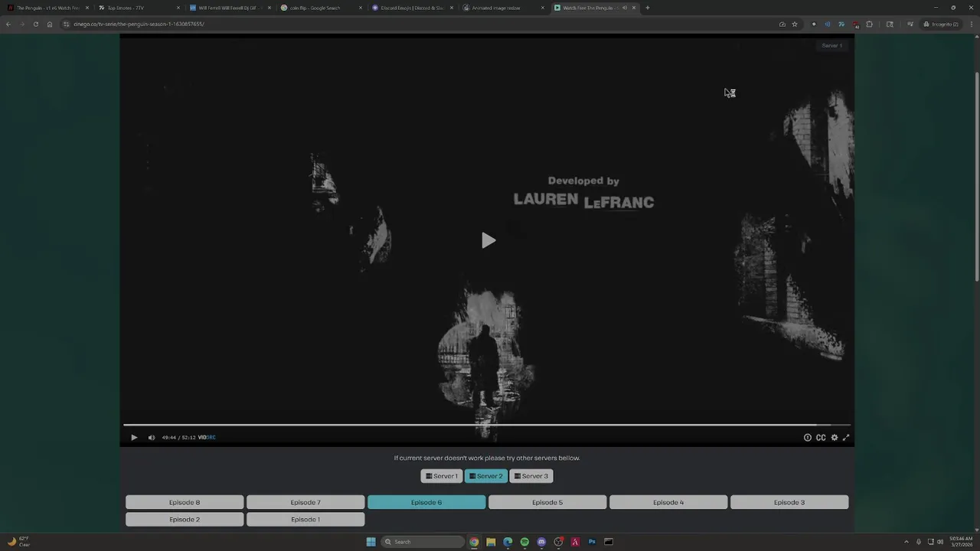Viewport: 980px width, 551px height.
Task: Open the Chrome three-dot menu
Action: point(970,24)
